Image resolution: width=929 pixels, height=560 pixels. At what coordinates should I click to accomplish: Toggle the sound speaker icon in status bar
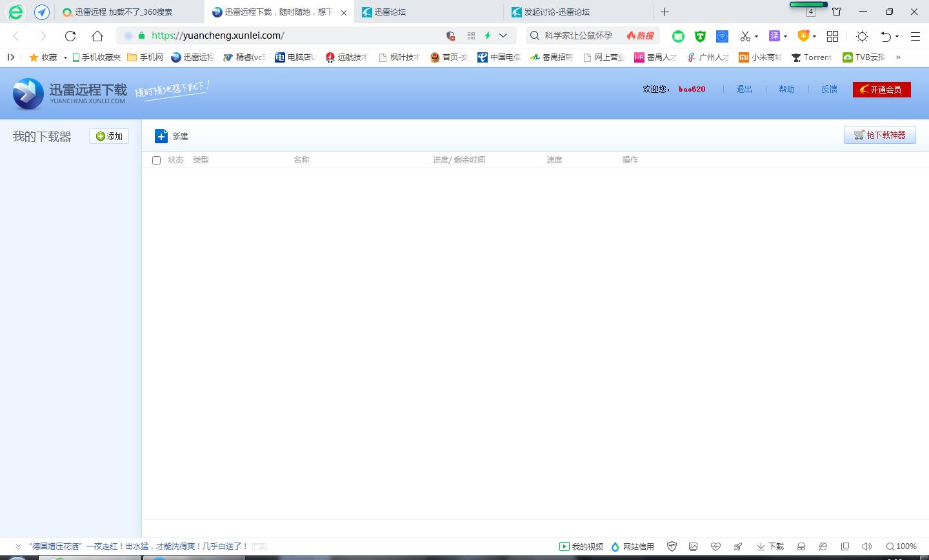866,546
